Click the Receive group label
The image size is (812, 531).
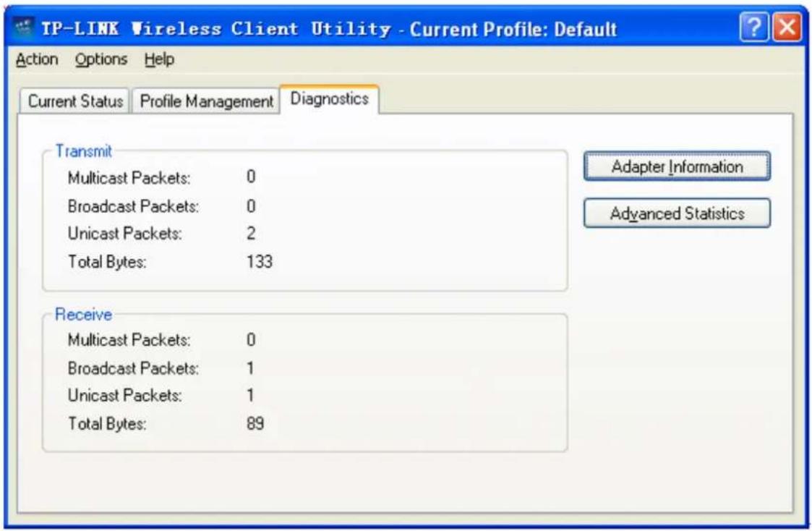click(x=83, y=315)
